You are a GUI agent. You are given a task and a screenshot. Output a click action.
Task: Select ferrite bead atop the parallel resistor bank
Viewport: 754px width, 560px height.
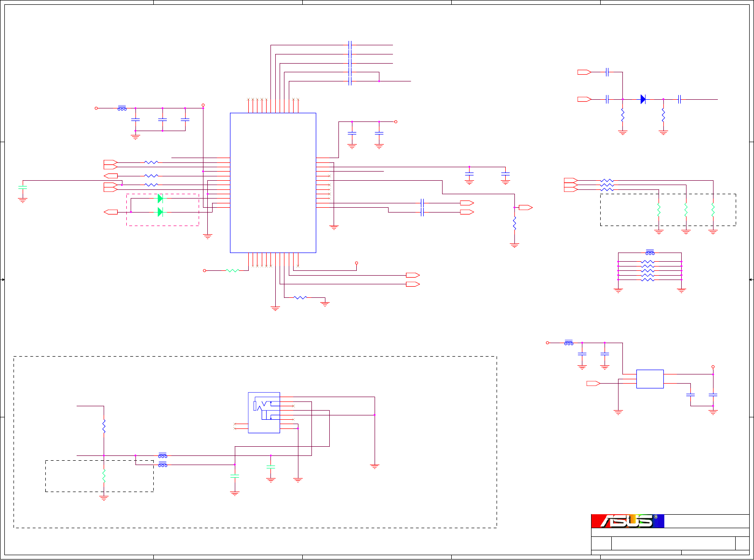pos(650,253)
